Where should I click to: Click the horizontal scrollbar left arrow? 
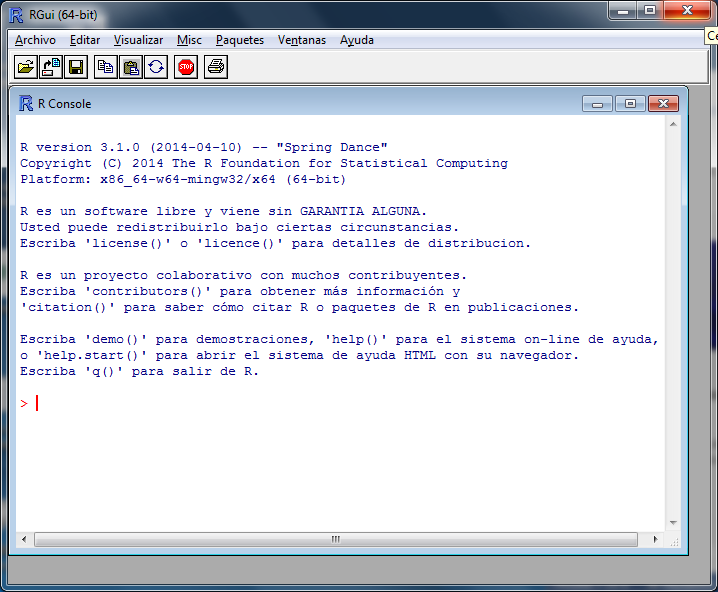tap(24, 539)
